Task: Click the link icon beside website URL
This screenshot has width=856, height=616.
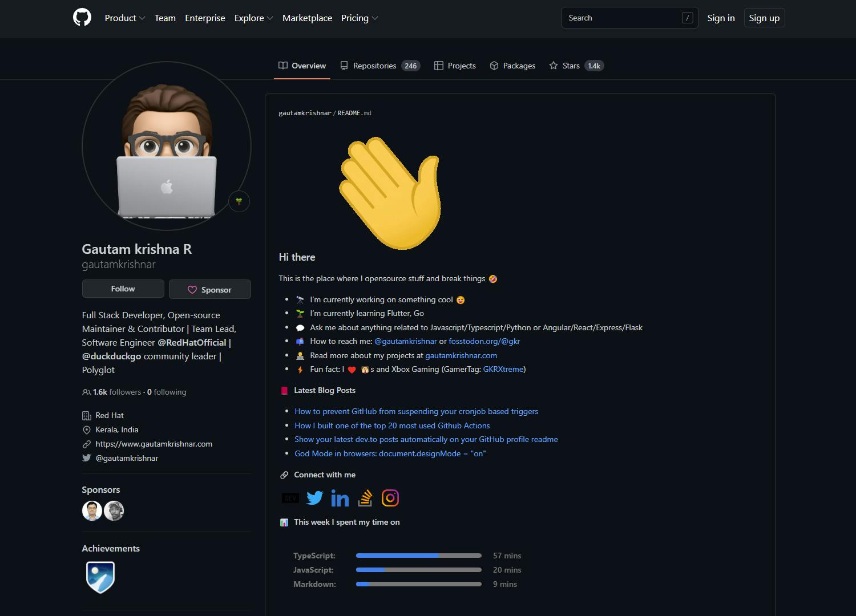Action: 87,444
